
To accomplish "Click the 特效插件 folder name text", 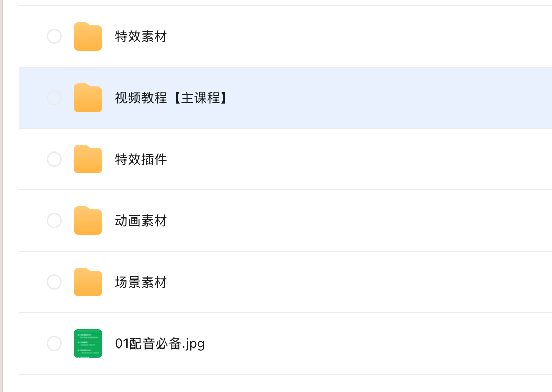I will [141, 159].
